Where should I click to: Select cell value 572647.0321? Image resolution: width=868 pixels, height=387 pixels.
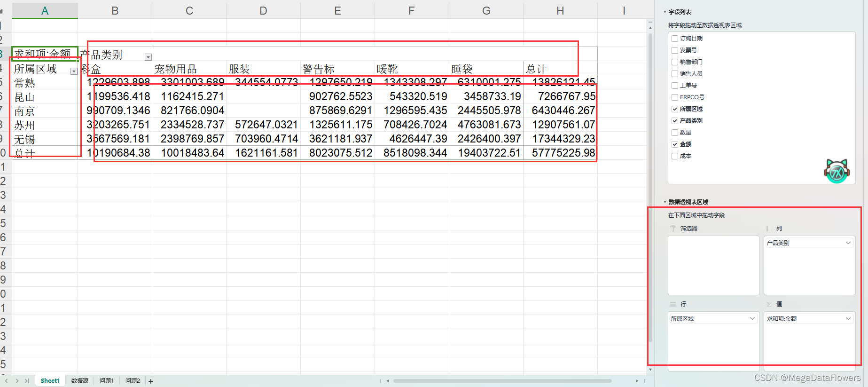(263, 125)
